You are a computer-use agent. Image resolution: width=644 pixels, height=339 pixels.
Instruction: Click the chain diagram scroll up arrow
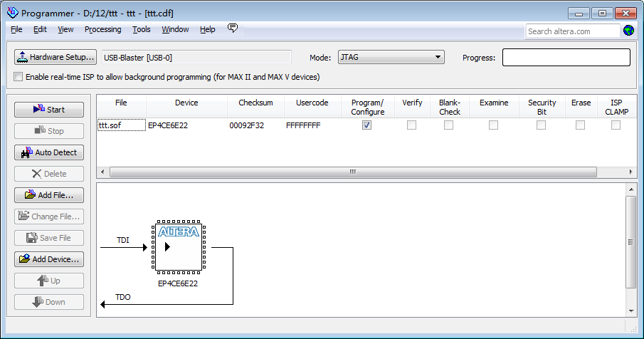(x=631, y=189)
